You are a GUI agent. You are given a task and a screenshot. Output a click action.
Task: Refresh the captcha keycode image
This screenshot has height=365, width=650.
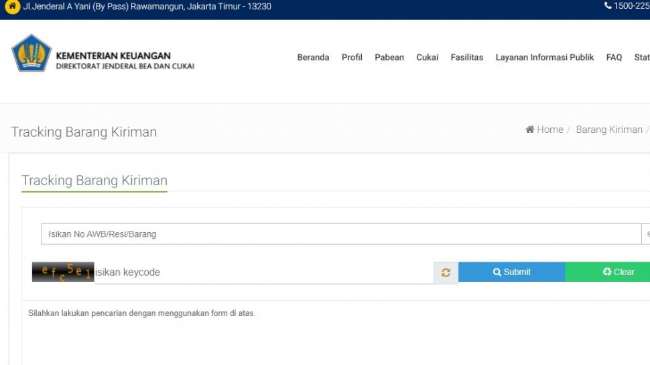446,273
